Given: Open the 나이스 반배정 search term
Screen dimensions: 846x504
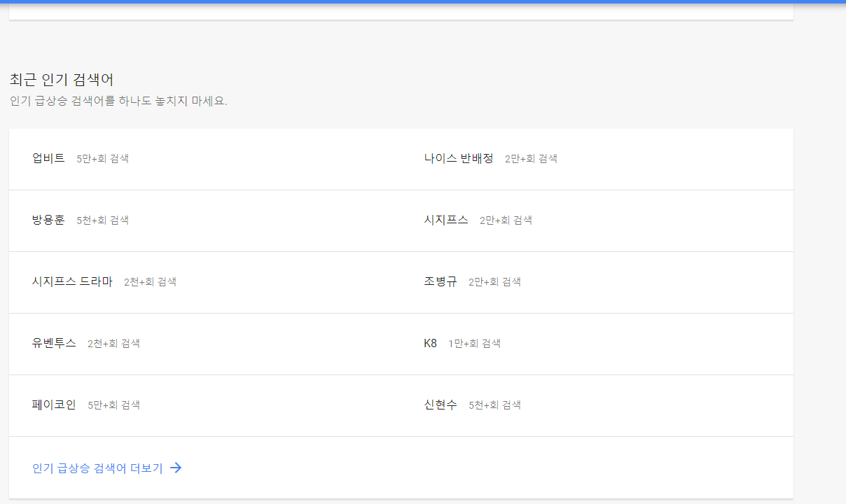Looking at the screenshot, I should coord(459,158).
